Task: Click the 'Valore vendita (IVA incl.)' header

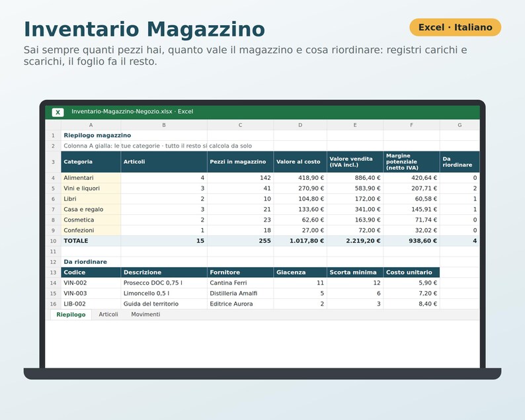Action: pos(355,162)
